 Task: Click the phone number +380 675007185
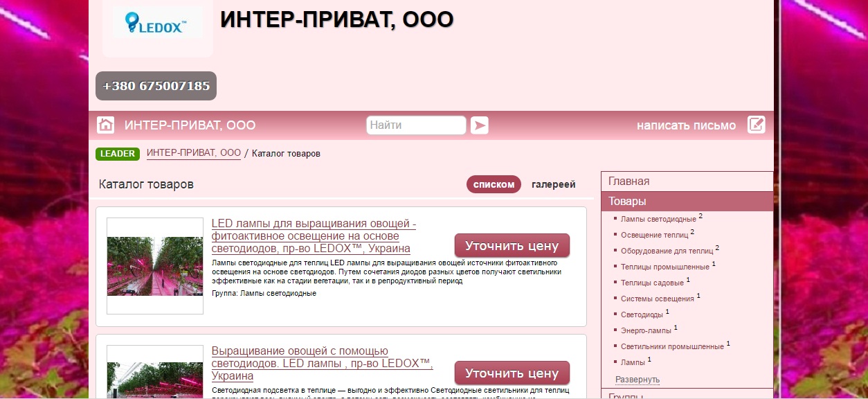(x=156, y=86)
